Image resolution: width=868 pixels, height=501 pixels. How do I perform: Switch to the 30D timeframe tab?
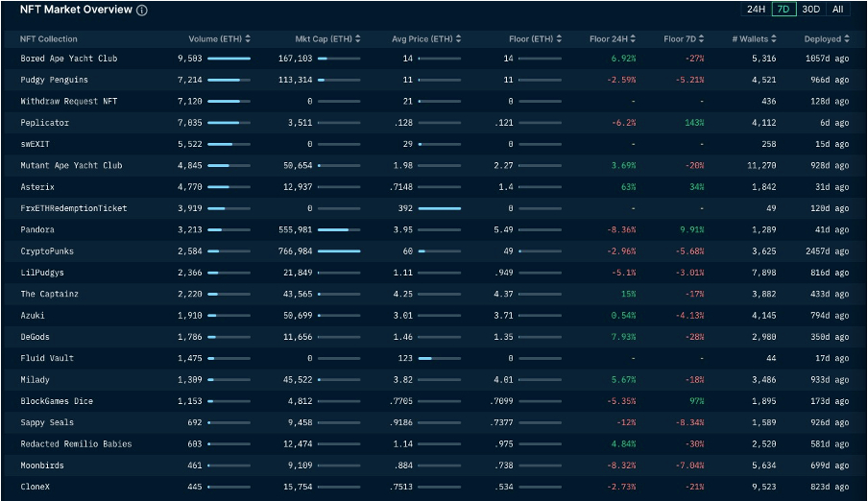click(811, 10)
